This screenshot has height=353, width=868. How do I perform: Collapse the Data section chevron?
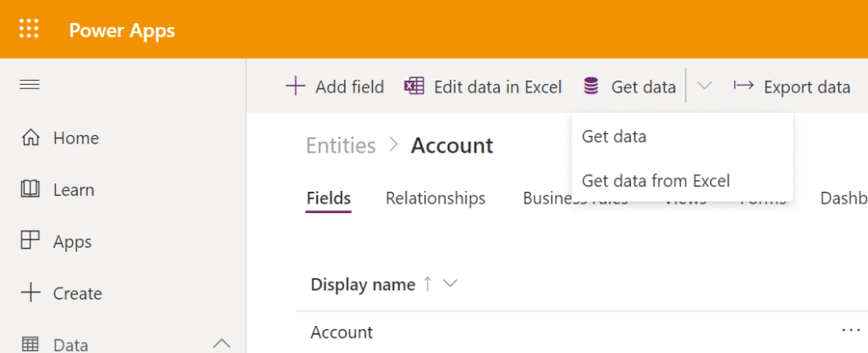click(x=221, y=344)
